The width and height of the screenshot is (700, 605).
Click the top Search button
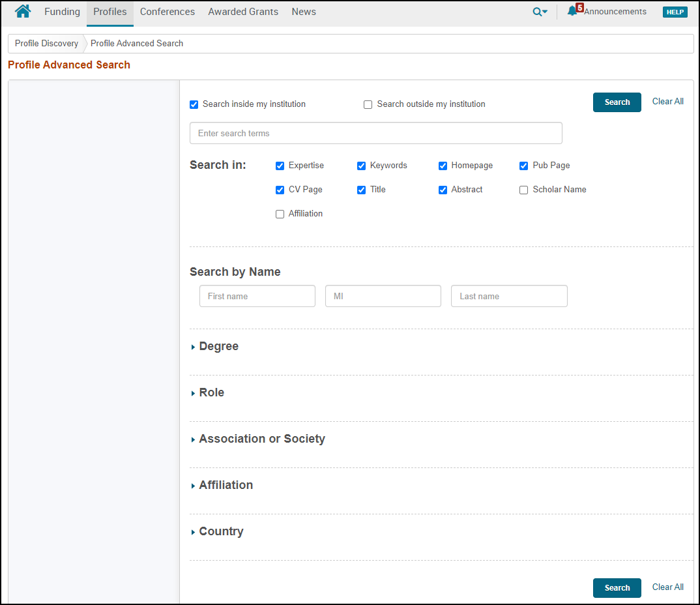coord(617,102)
